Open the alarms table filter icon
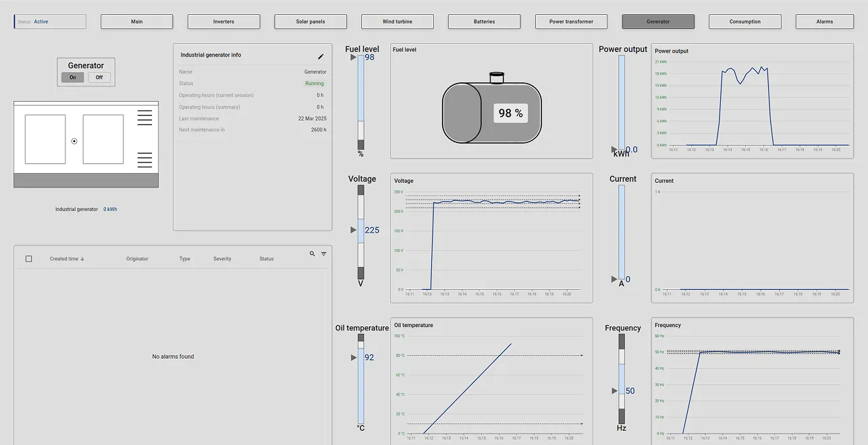This screenshot has height=445, width=868. coord(323,254)
